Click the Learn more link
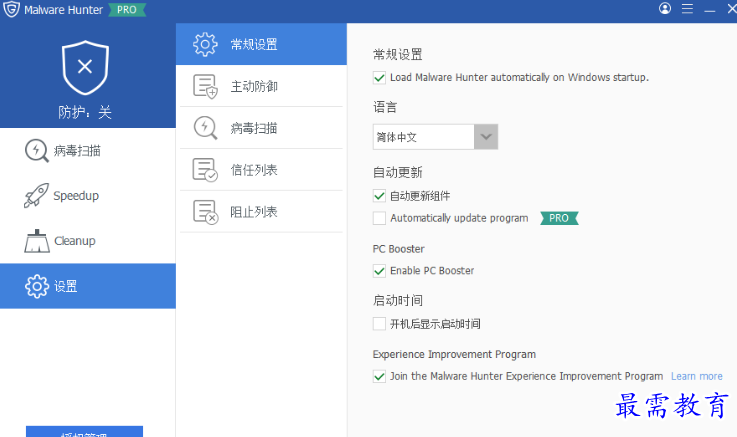 click(x=697, y=376)
